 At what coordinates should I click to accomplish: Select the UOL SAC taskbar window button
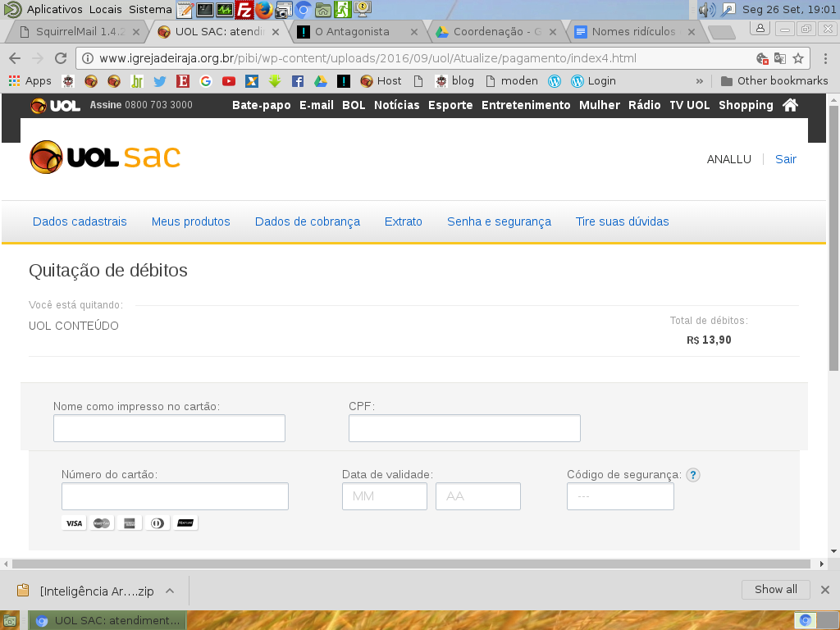click(107, 620)
